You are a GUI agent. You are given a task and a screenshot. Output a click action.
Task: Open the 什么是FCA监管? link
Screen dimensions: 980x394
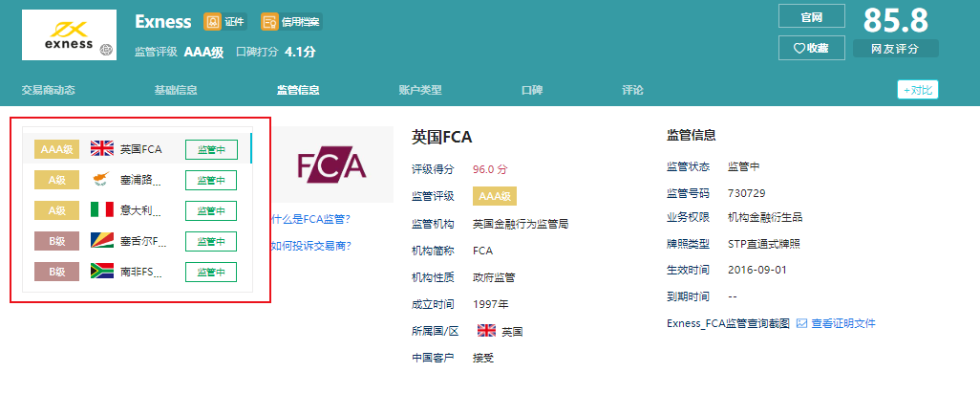pyautogui.click(x=310, y=219)
